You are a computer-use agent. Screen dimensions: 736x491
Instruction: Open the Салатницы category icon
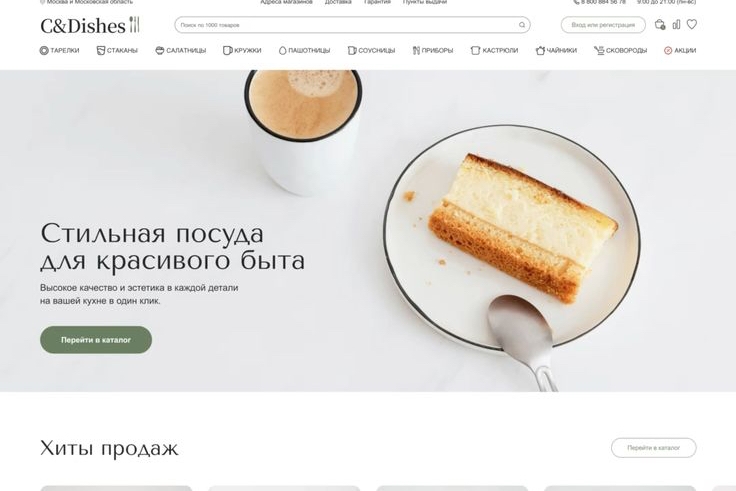tap(160, 50)
